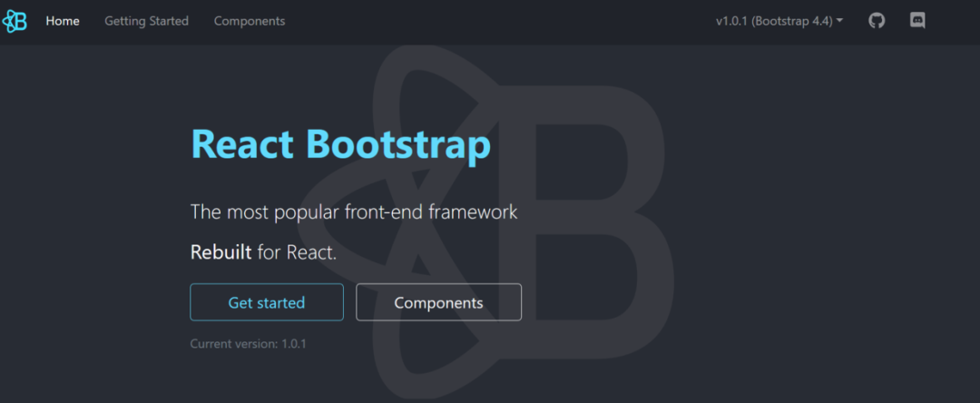Open the GitHub repository icon

click(877, 21)
